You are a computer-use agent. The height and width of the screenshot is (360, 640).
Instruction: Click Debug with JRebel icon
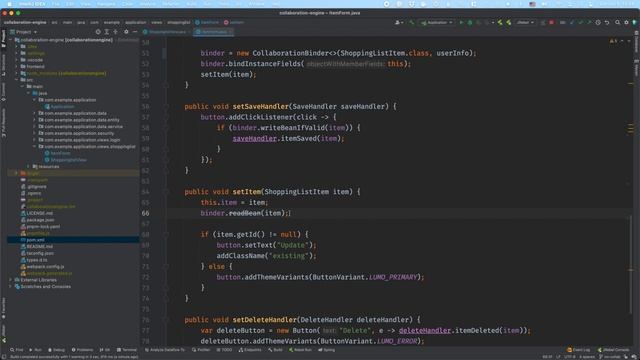pyautogui.click(x=509, y=22)
